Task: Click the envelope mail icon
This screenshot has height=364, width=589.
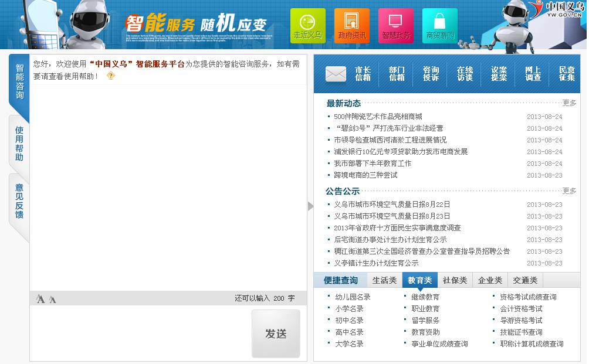Action: [x=336, y=74]
